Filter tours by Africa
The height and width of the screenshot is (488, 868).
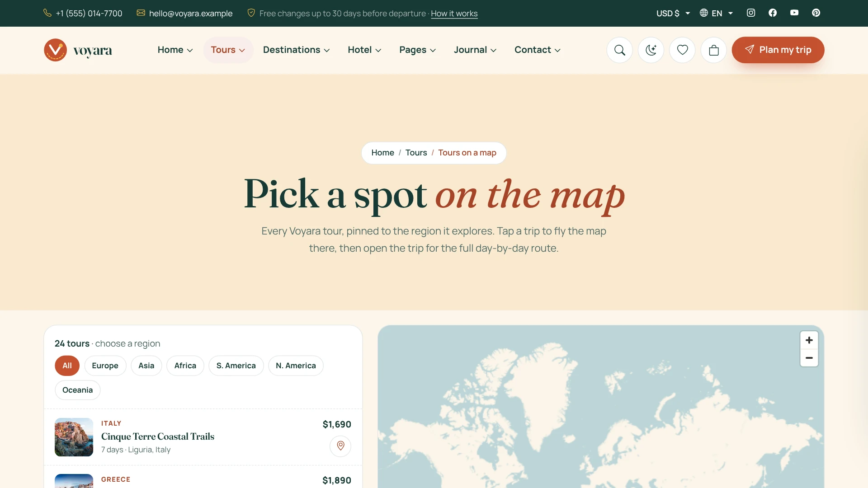(185, 366)
